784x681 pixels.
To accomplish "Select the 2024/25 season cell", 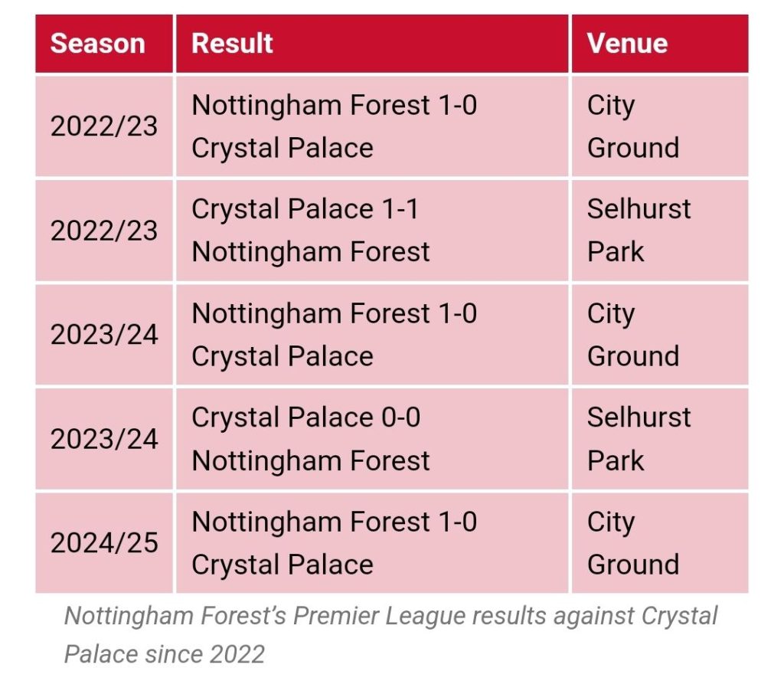I will pos(104,543).
